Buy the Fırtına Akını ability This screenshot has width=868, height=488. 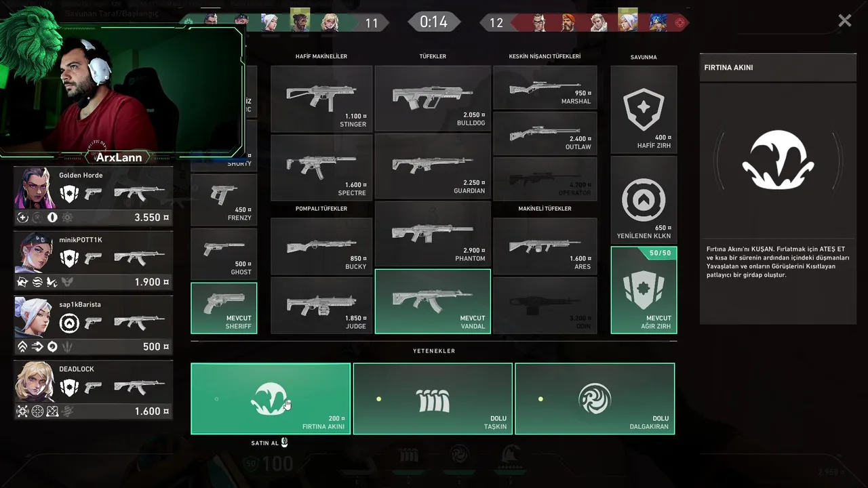point(271,399)
